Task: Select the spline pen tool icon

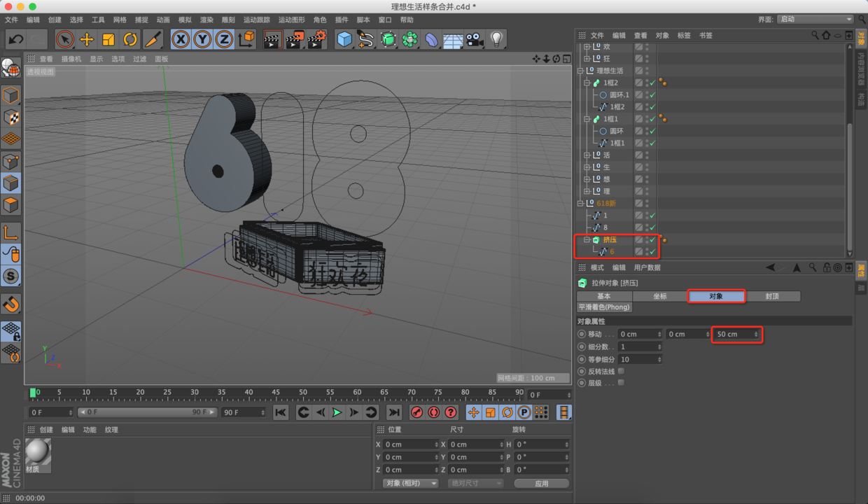Action: (365, 39)
